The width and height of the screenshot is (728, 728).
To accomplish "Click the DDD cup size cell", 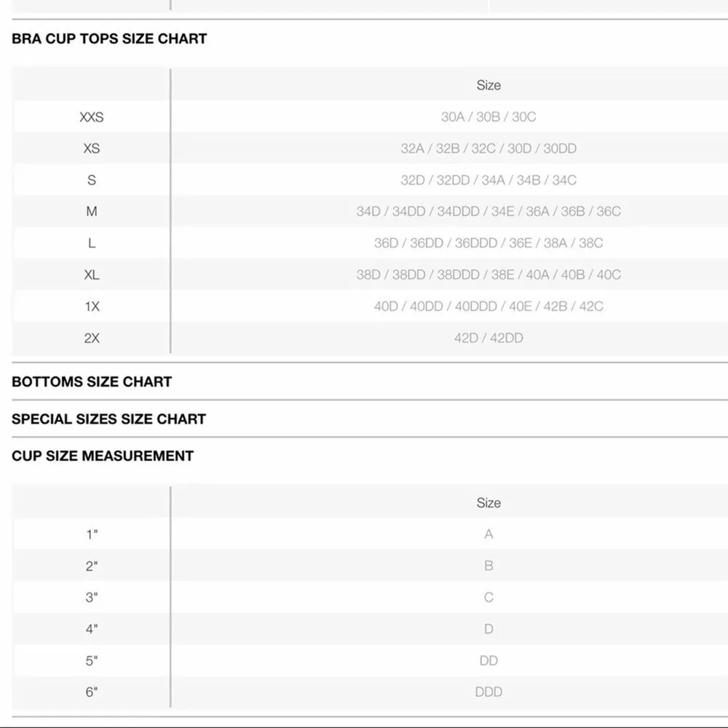I will tap(488, 692).
